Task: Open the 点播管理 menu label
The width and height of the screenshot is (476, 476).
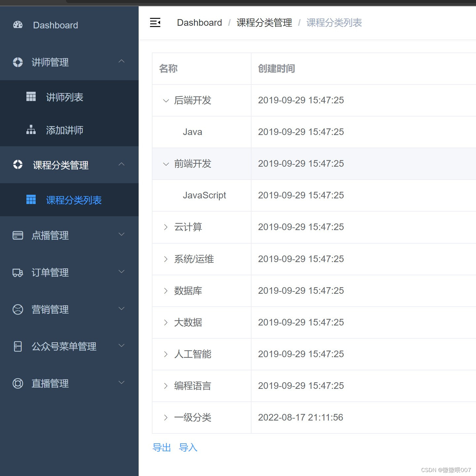Action: (50, 235)
